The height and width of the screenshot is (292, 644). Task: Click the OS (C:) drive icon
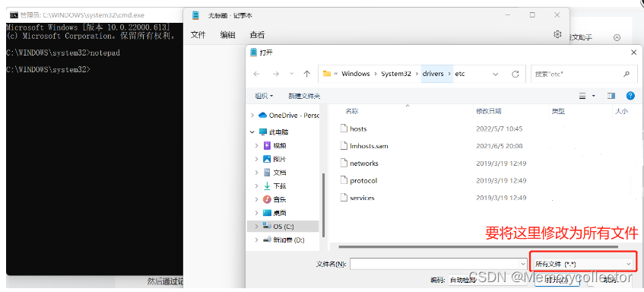[x=267, y=227]
